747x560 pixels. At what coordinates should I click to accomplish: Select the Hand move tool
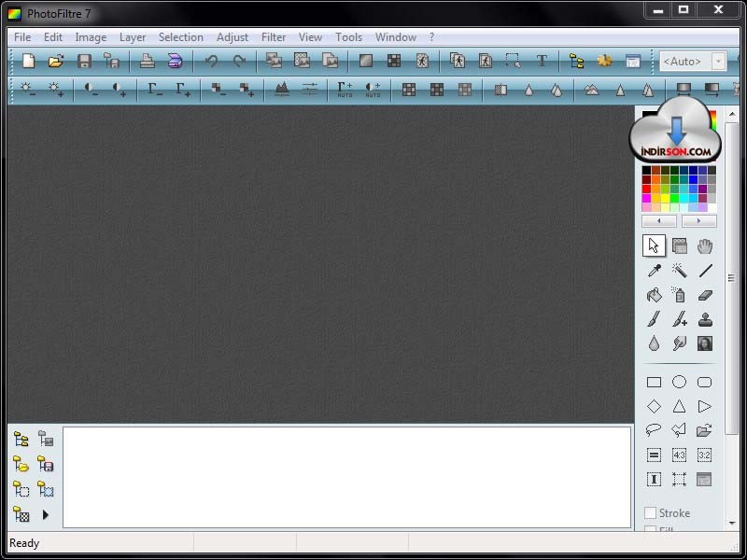tap(705, 246)
